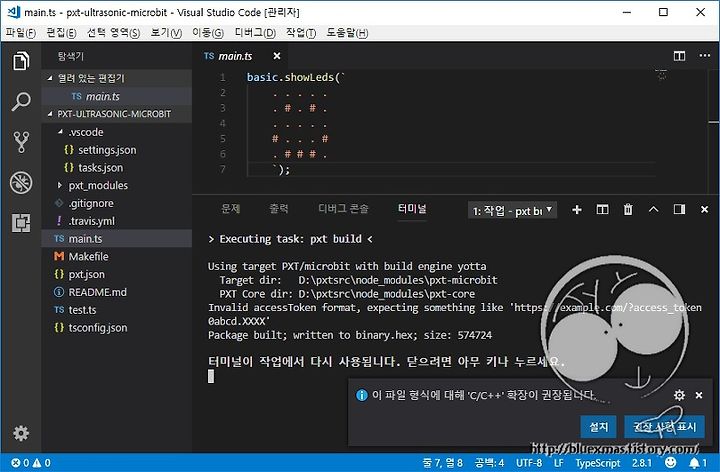The image size is (720, 472).
Task: Open the Selection (선택 영역) menu
Action: click(x=113, y=33)
